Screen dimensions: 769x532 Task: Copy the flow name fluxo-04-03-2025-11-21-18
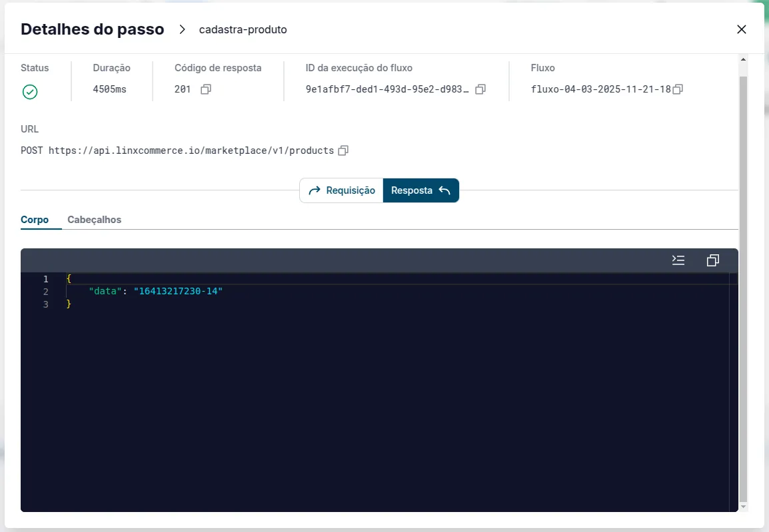(678, 89)
